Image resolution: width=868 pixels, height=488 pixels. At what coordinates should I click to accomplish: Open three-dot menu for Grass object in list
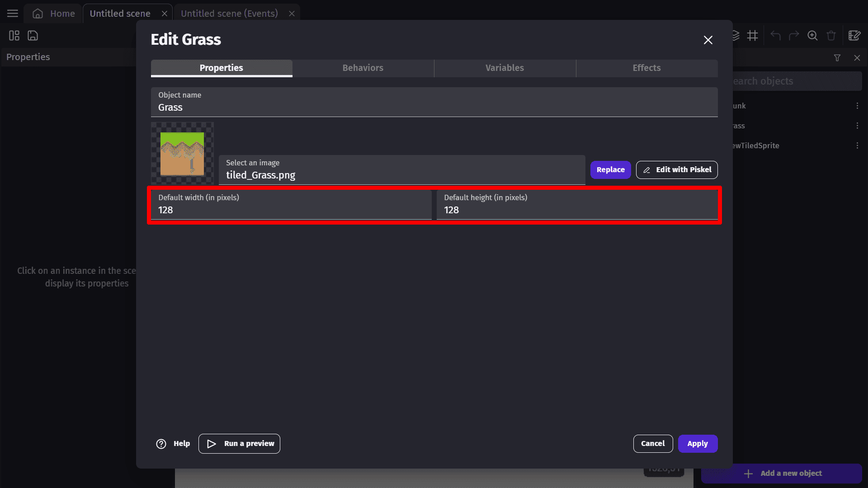[857, 126]
